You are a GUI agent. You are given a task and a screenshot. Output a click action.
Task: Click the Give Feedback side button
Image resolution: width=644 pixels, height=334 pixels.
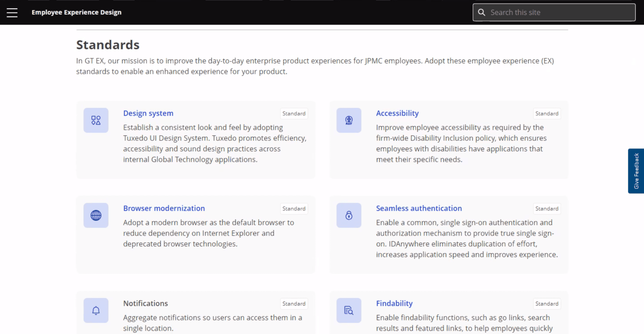636,171
